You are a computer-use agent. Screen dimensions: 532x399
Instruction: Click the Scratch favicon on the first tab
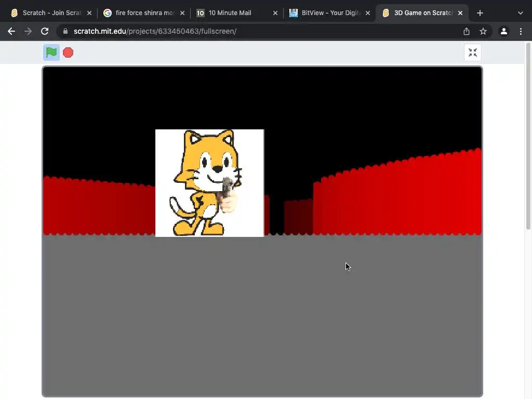click(x=14, y=13)
